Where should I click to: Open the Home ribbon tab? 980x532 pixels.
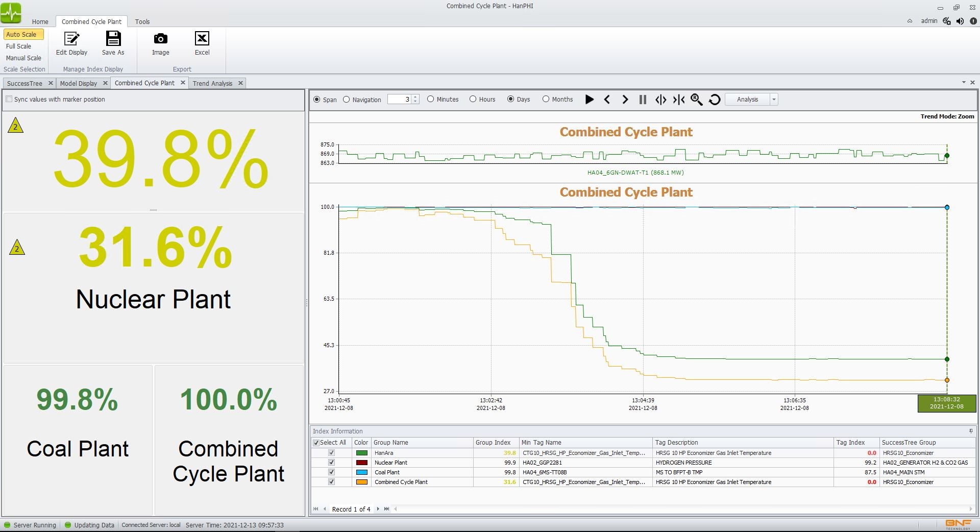[40, 21]
